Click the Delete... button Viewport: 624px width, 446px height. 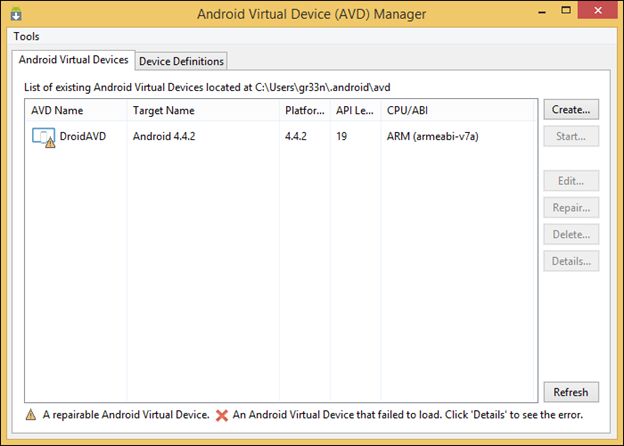pos(571,234)
